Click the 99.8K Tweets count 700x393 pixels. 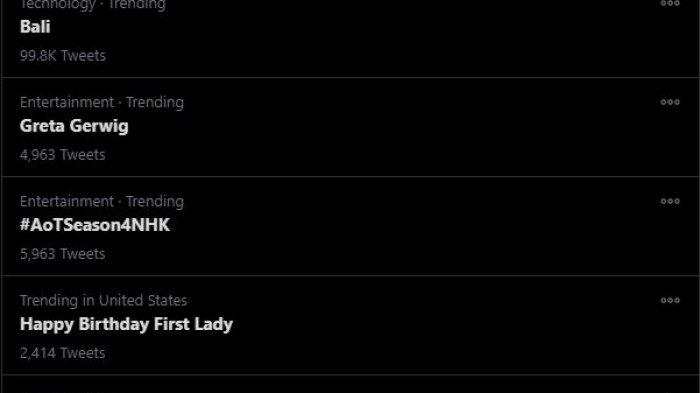pyautogui.click(x=63, y=56)
